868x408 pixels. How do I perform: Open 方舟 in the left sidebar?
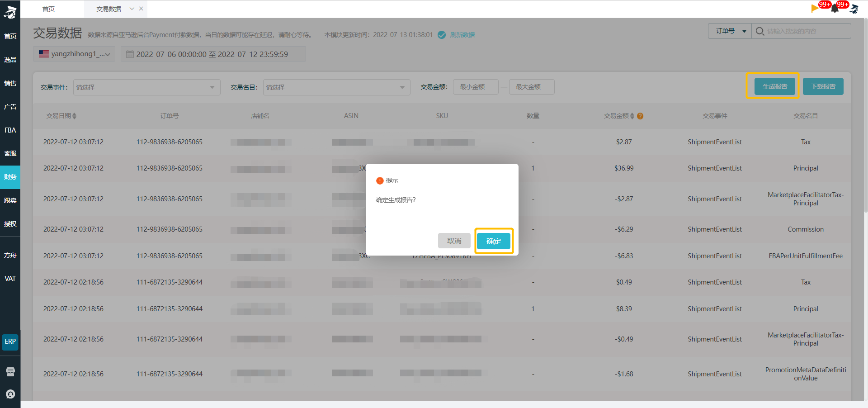coord(10,256)
